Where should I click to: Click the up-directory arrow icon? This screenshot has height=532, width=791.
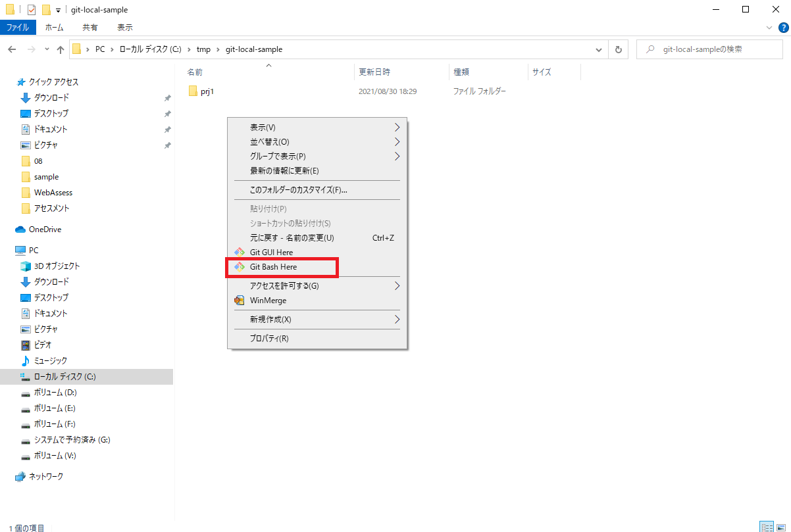click(61, 49)
